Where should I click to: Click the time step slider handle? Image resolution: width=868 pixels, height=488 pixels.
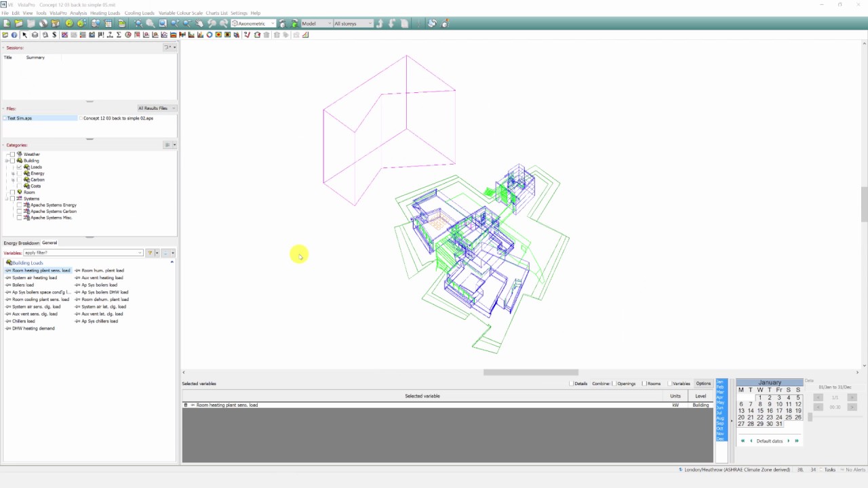[810, 417]
